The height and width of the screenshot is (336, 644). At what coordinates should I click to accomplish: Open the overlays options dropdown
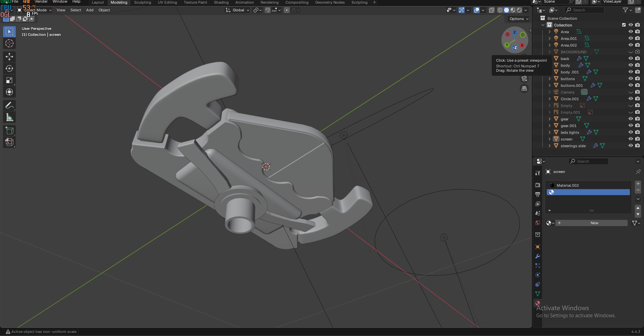click(483, 10)
